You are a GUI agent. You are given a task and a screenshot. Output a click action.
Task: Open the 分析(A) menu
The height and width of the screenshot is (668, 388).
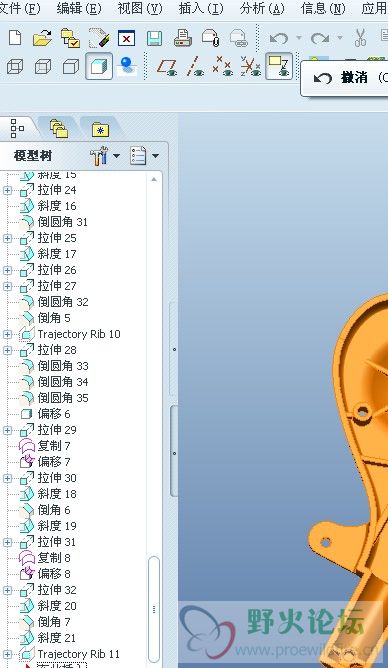coord(262,9)
